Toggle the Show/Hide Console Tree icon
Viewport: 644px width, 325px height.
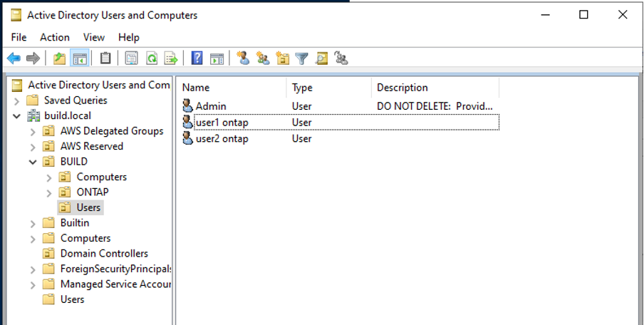click(79, 58)
